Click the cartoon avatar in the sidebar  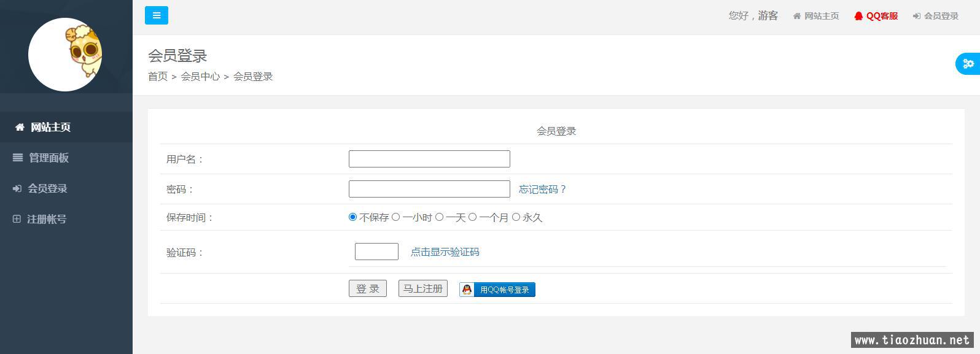(66, 55)
